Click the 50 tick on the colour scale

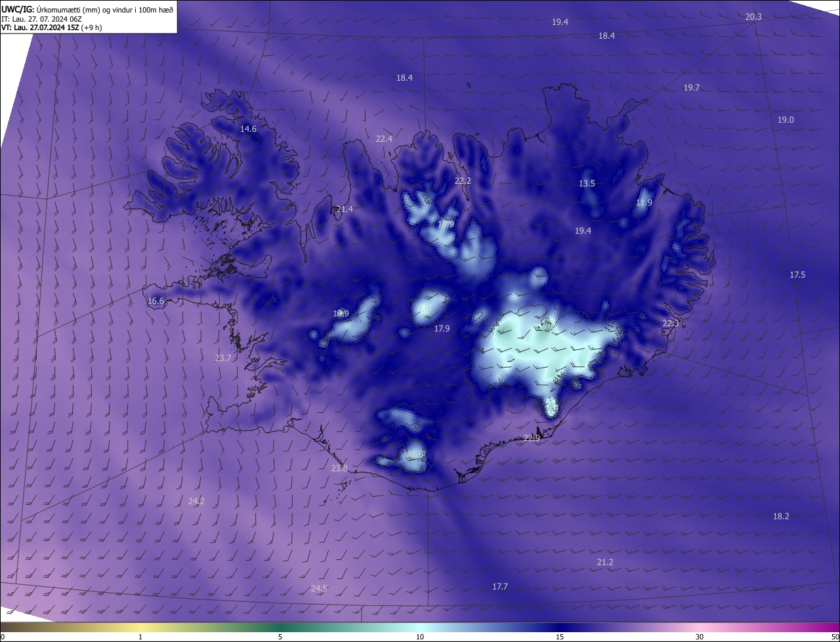pyautogui.click(x=835, y=637)
